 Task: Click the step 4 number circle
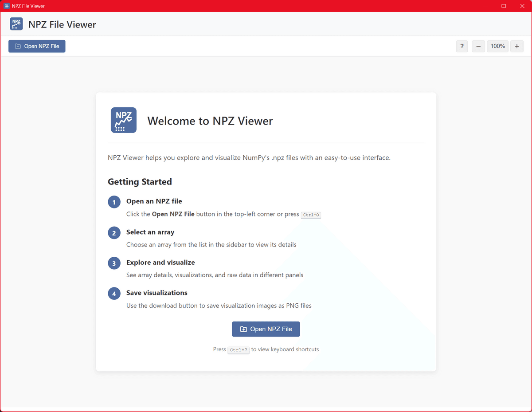click(114, 294)
